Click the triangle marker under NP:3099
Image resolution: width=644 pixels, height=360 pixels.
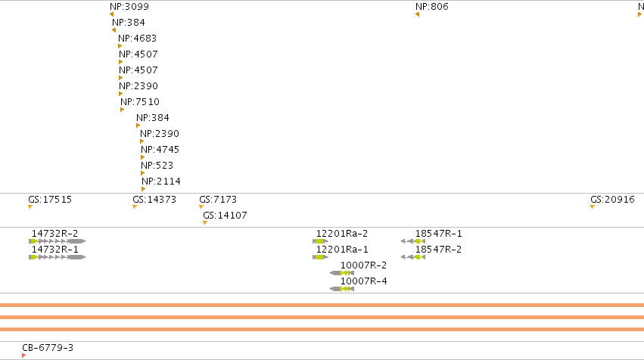coord(111,14)
